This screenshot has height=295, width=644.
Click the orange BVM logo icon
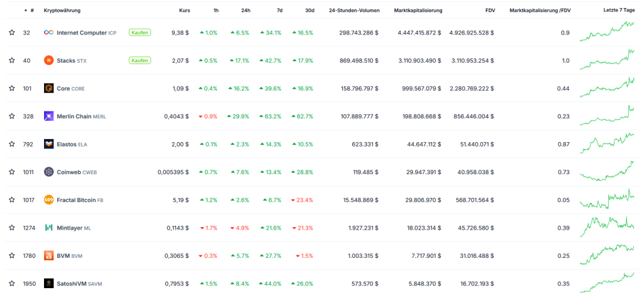click(x=49, y=255)
